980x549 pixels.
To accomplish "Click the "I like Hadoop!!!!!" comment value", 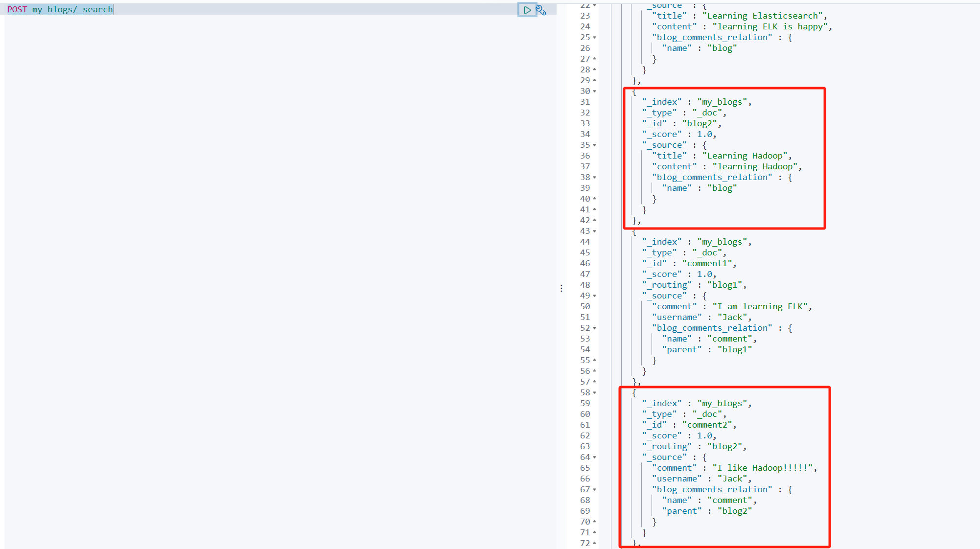I will coord(763,468).
